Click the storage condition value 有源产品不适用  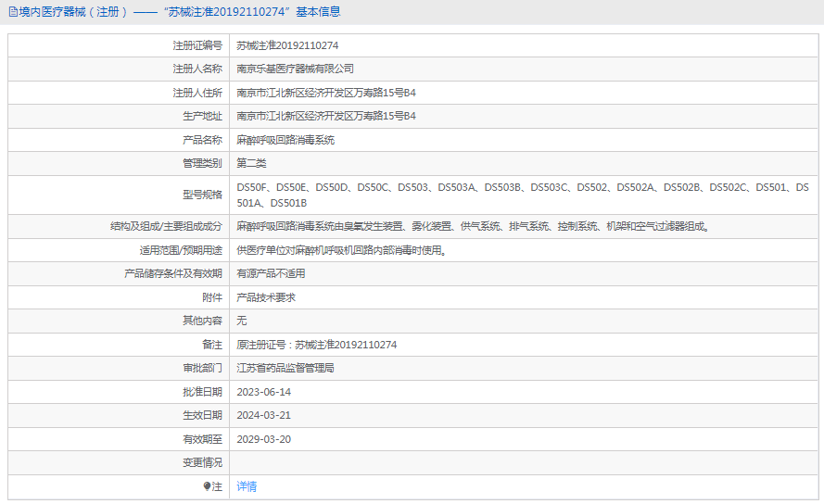coord(271,273)
